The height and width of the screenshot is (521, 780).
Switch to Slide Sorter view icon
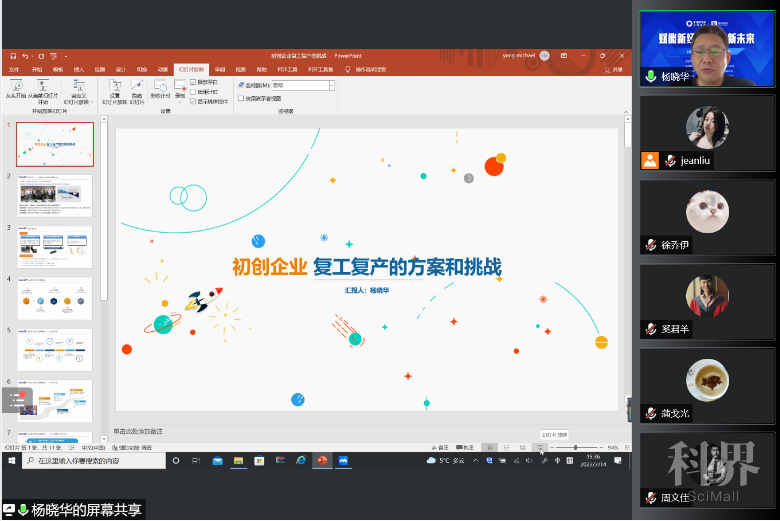tap(506, 448)
